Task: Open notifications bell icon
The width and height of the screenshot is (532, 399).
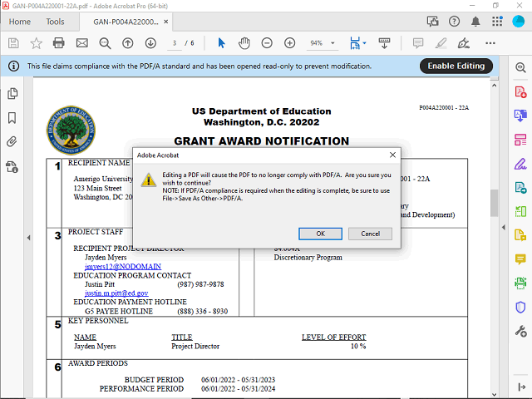Action: [x=475, y=22]
